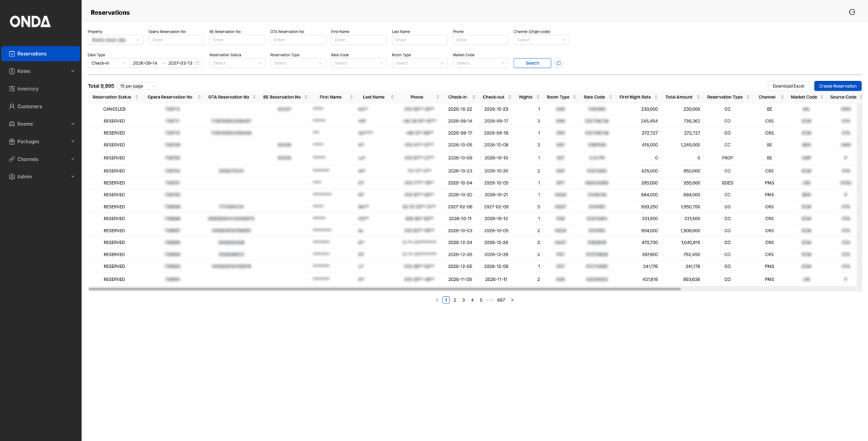Open the Reservation Status dropdown
Image resolution: width=868 pixels, height=441 pixels.
[x=237, y=63]
